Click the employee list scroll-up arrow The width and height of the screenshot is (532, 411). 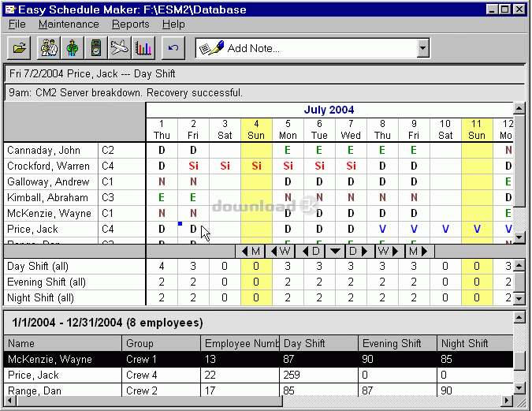519,317
